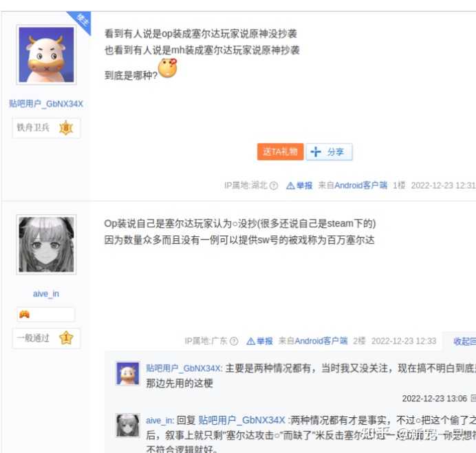Viewport: 476px width, 453px height.
Task: Open 贴吧用户_GbNX34X link in aive_in's reply
Action: click(241, 421)
